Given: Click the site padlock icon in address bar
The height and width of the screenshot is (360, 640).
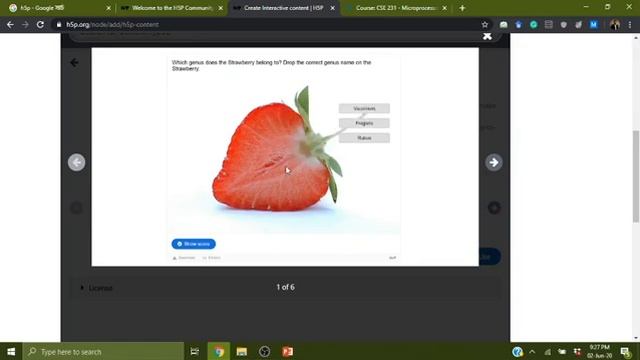Looking at the screenshot, I should coord(59,24).
